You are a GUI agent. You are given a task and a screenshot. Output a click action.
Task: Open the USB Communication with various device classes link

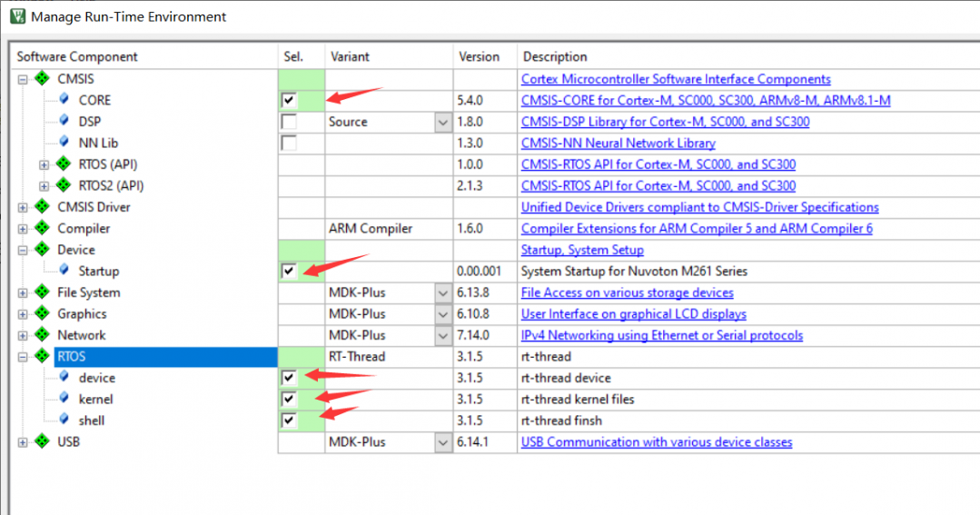pyautogui.click(x=657, y=441)
